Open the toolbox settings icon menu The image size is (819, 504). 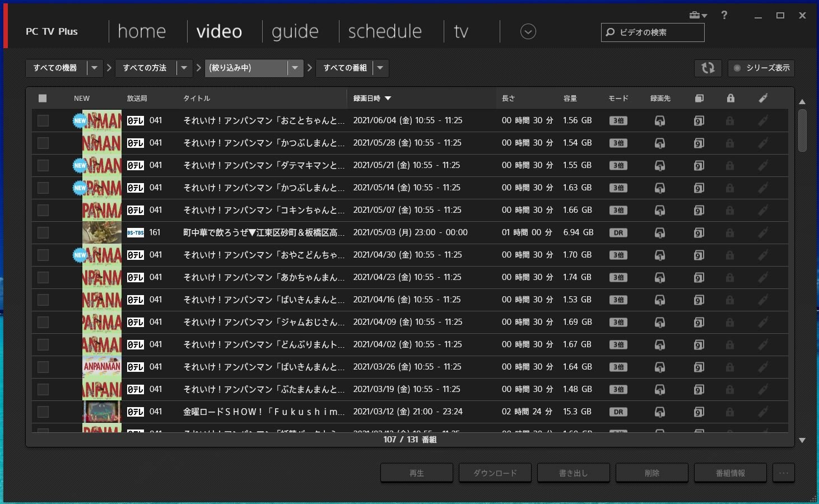[698, 15]
